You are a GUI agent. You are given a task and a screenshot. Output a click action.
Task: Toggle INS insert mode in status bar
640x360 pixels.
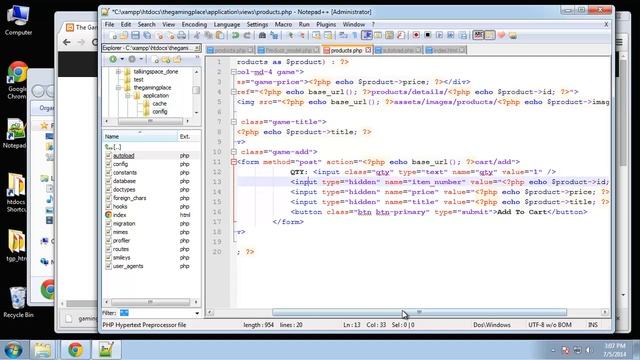(593, 325)
